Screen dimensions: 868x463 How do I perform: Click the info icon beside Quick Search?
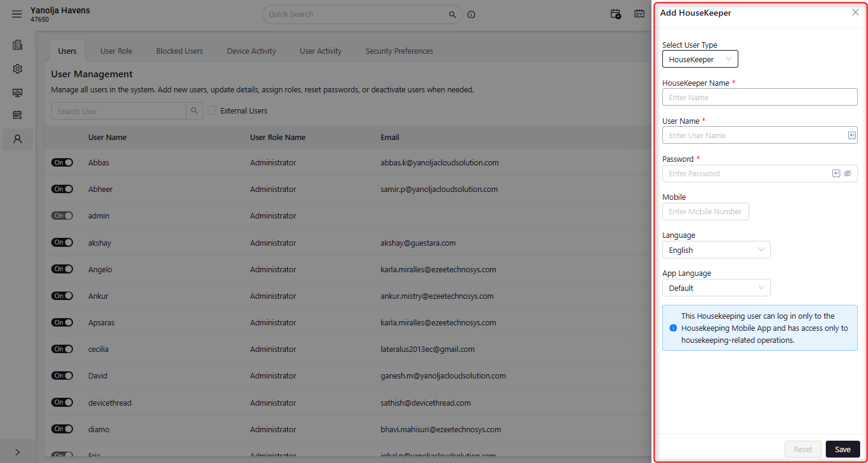(x=471, y=14)
